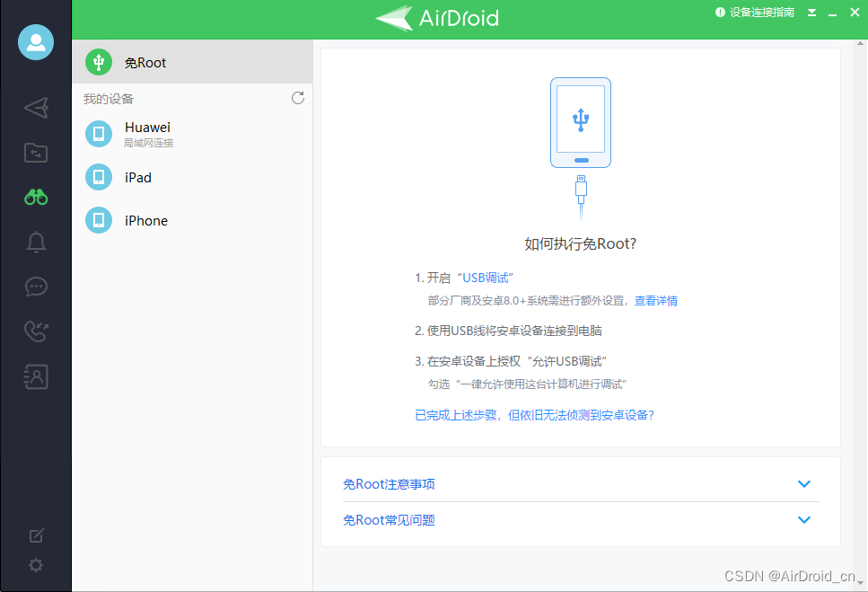Image resolution: width=868 pixels, height=592 pixels.
Task: Click the feedback edit icon
Action: [x=36, y=535]
